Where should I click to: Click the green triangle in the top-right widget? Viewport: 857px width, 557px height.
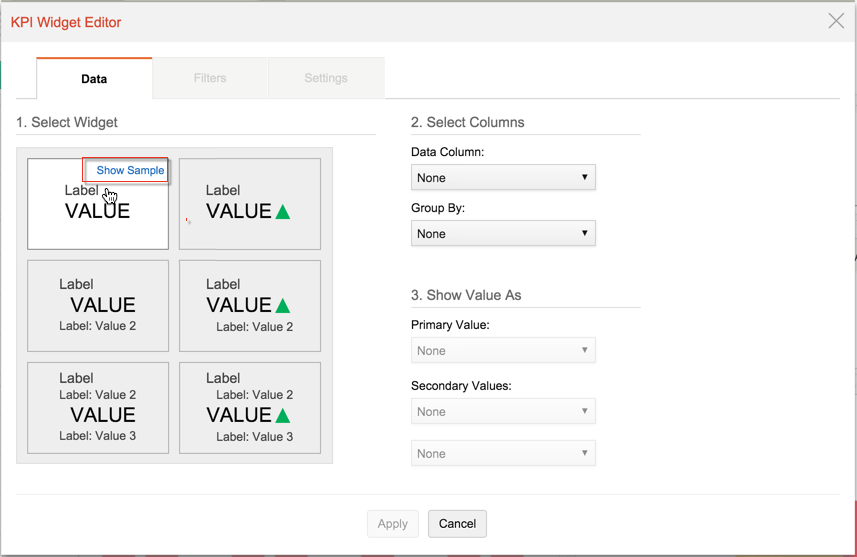click(x=283, y=212)
